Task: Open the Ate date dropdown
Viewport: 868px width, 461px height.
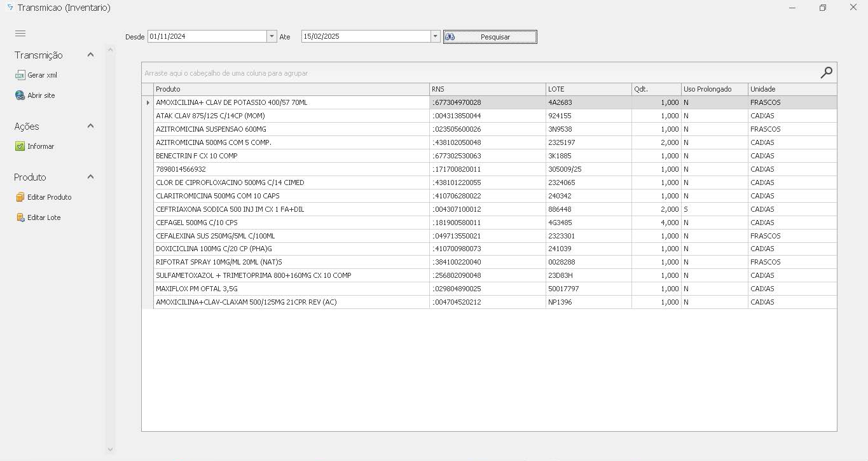Action: point(436,36)
